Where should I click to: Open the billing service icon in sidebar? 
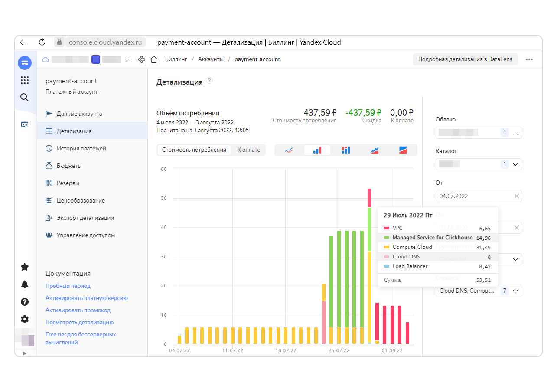click(25, 63)
